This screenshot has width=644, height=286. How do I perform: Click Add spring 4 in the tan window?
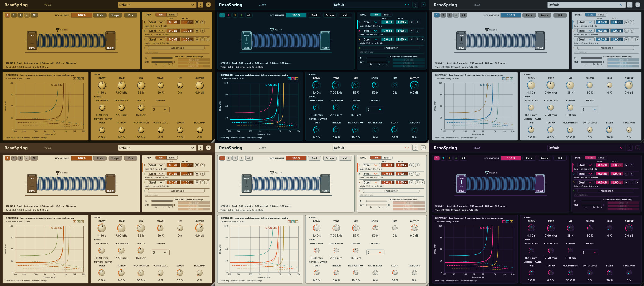[176, 191]
